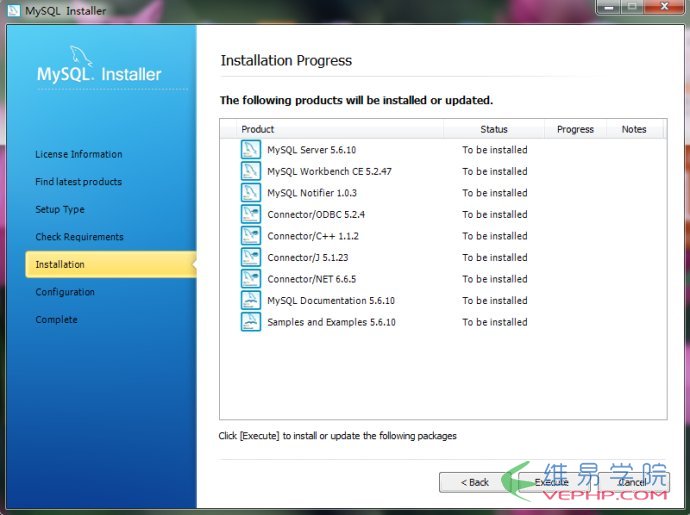Click the MySQL Workbench CE 5.2.47 icon
690x515 pixels.
click(251, 171)
